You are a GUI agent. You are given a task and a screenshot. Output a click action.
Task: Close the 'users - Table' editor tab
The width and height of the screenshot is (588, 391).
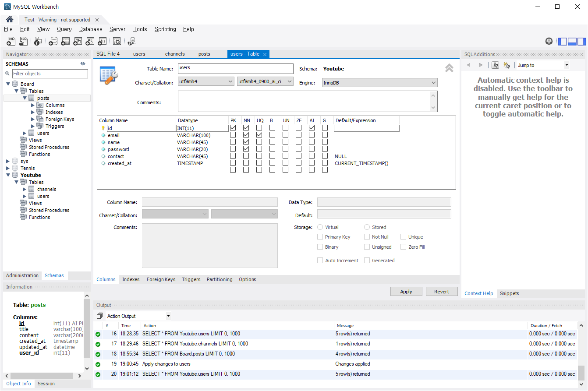(265, 54)
